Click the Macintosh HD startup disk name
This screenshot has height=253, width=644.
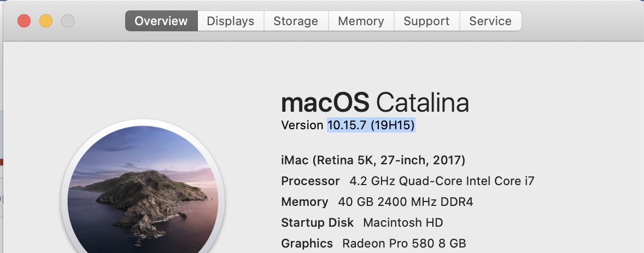pyautogui.click(x=403, y=223)
